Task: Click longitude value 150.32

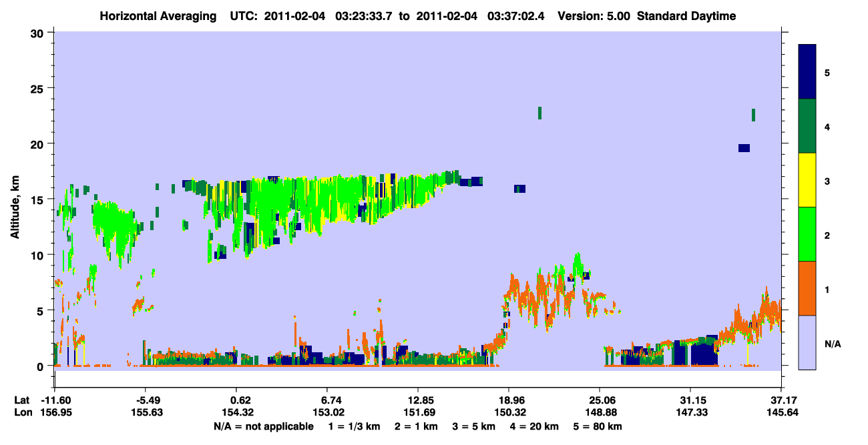Action: (509, 412)
